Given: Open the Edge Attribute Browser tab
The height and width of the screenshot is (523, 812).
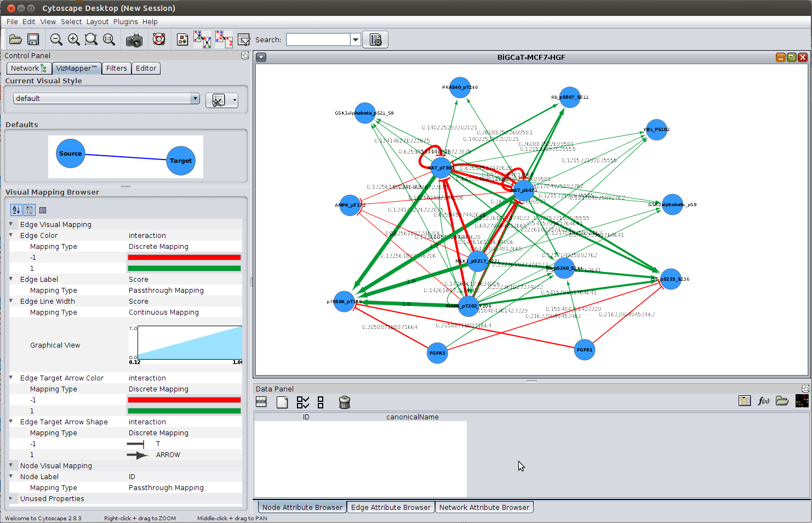Looking at the screenshot, I should 391,508.
